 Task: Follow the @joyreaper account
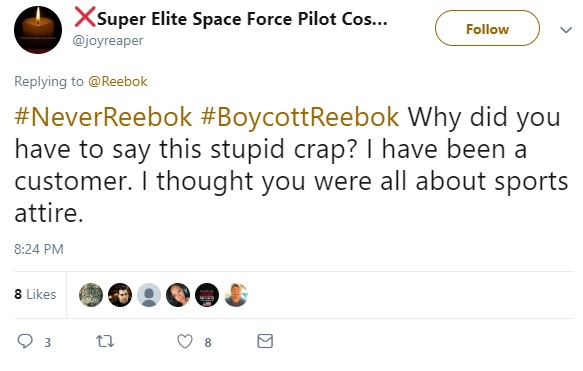[487, 29]
